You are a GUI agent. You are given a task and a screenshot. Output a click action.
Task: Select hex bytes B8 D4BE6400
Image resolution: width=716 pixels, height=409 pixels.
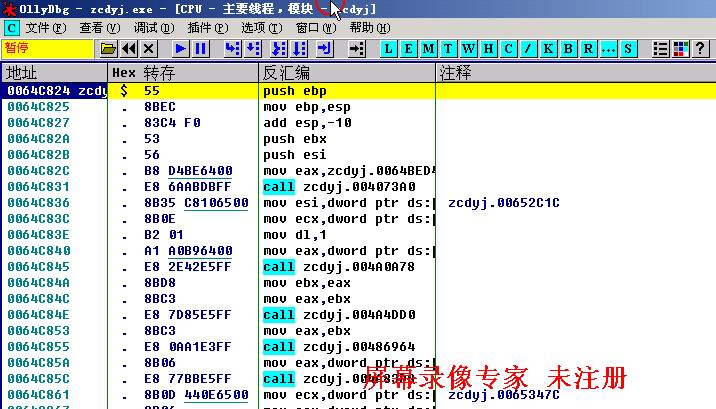(x=188, y=171)
